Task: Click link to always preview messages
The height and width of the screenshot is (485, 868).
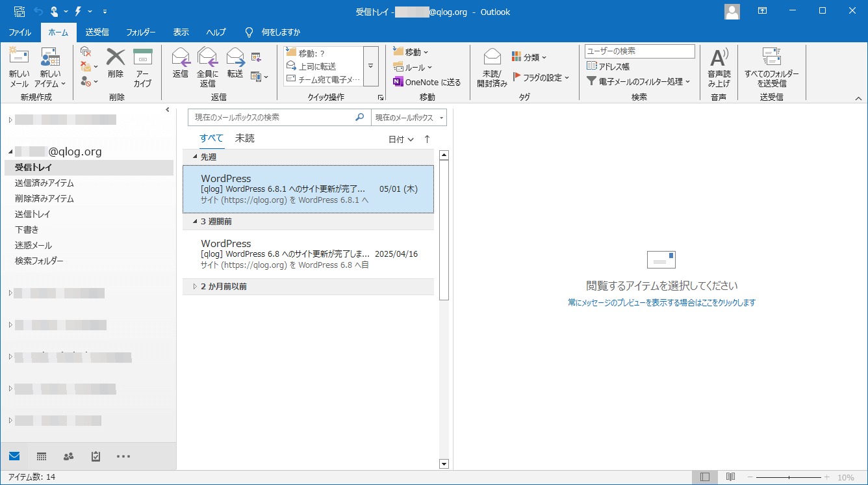Action: 661,302
